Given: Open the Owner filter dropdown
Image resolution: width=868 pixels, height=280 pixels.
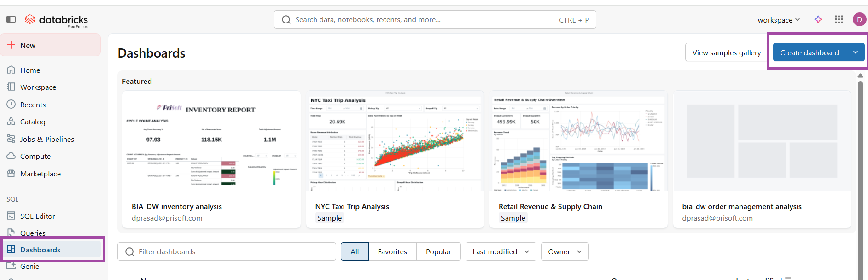Looking at the screenshot, I should [x=565, y=251].
